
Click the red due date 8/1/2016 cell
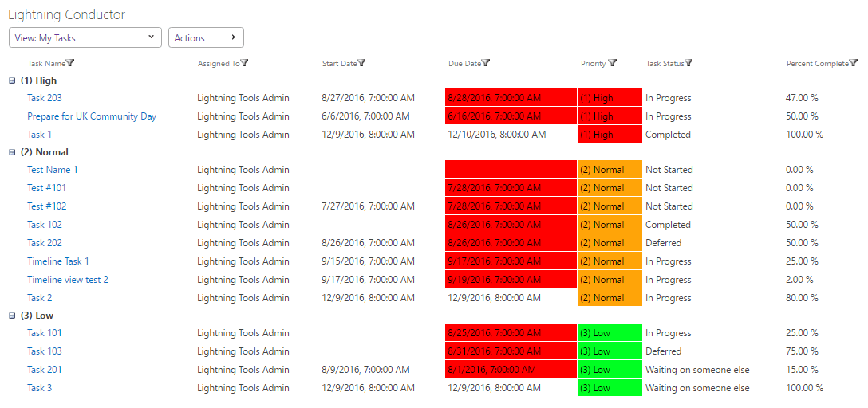(x=511, y=369)
